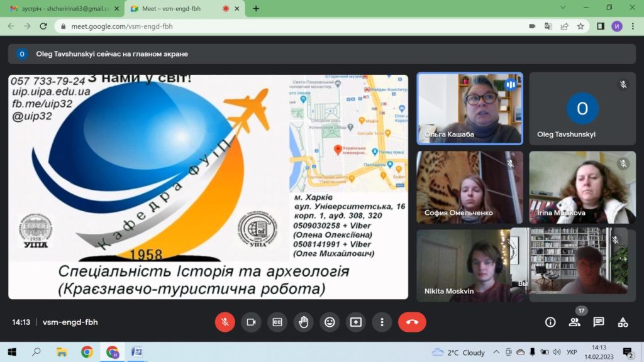Show hidden system tray icons

pos(496,352)
